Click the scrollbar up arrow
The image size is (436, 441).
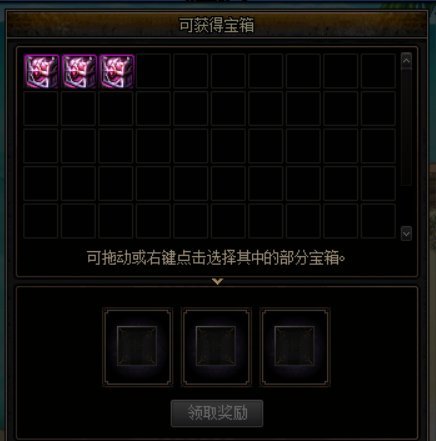click(x=406, y=61)
